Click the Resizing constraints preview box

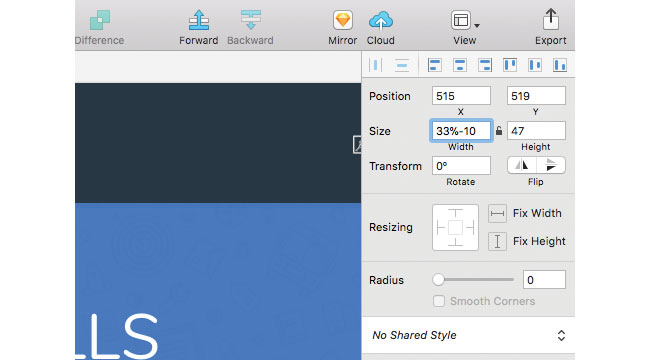click(x=455, y=227)
